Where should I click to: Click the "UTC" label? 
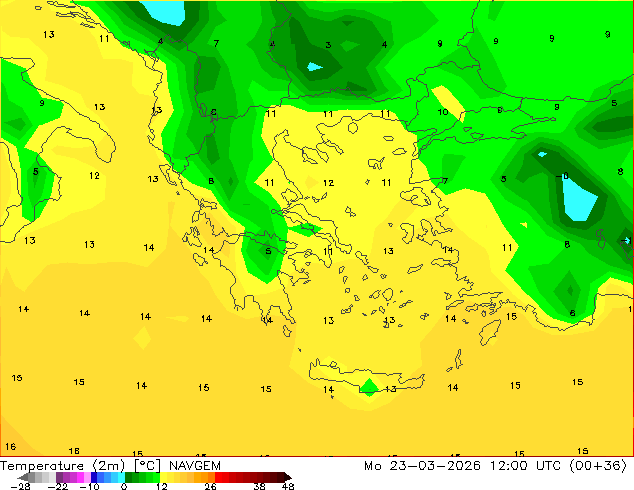coord(548,466)
